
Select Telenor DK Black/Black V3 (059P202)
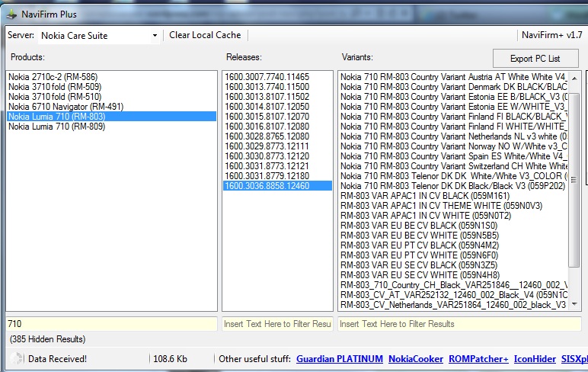click(454, 186)
